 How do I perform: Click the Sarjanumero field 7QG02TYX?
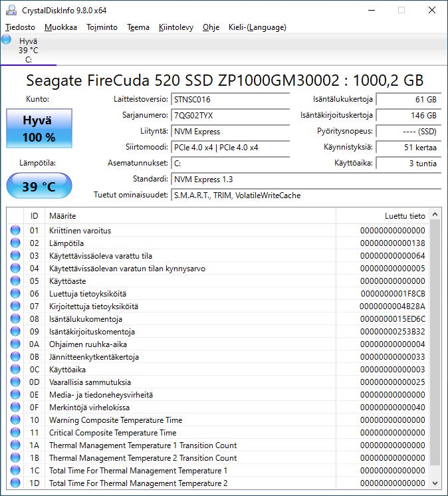pyautogui.click(x=230, y=116)
